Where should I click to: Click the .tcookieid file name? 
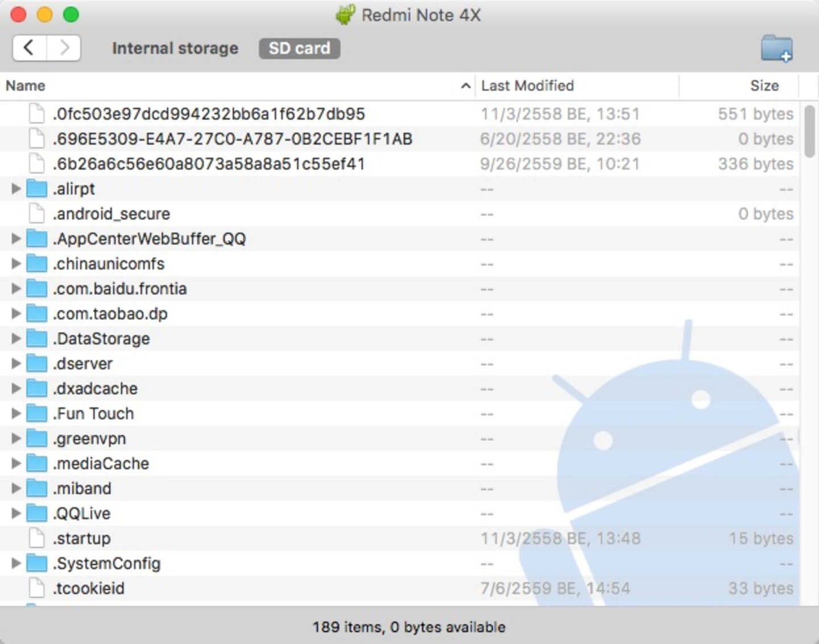88,588
